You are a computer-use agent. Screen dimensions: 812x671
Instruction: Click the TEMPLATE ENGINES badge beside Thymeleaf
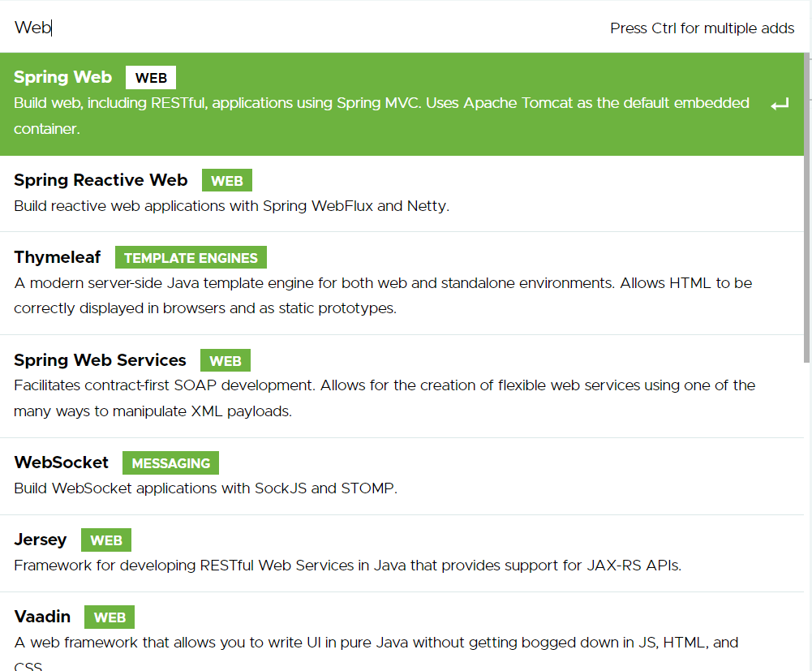(191, 257)
